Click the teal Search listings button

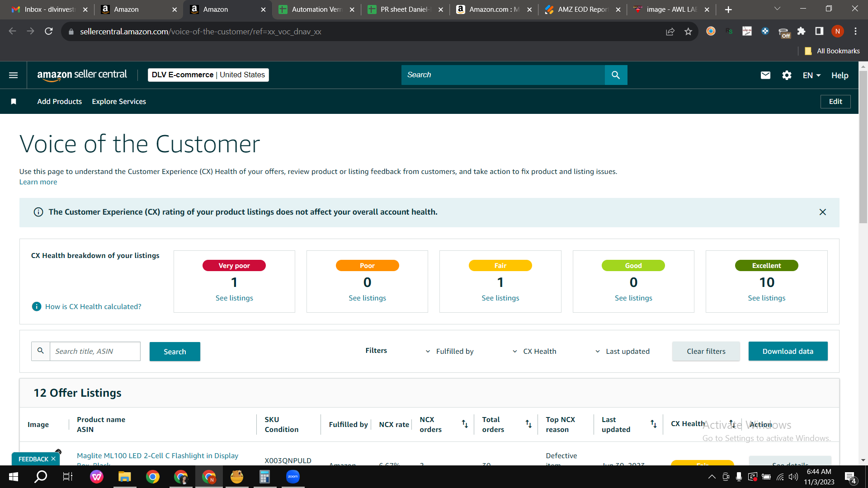tap(175, 352)
